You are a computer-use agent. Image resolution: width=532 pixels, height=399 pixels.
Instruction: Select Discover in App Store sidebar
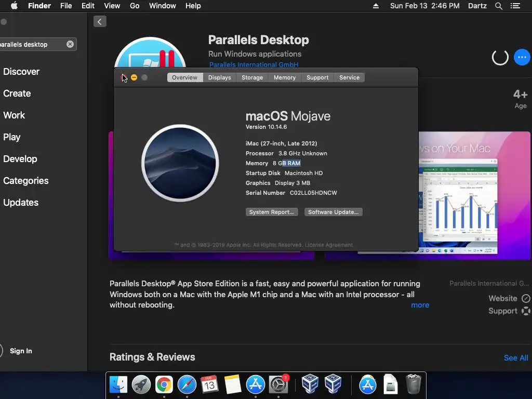21,72
